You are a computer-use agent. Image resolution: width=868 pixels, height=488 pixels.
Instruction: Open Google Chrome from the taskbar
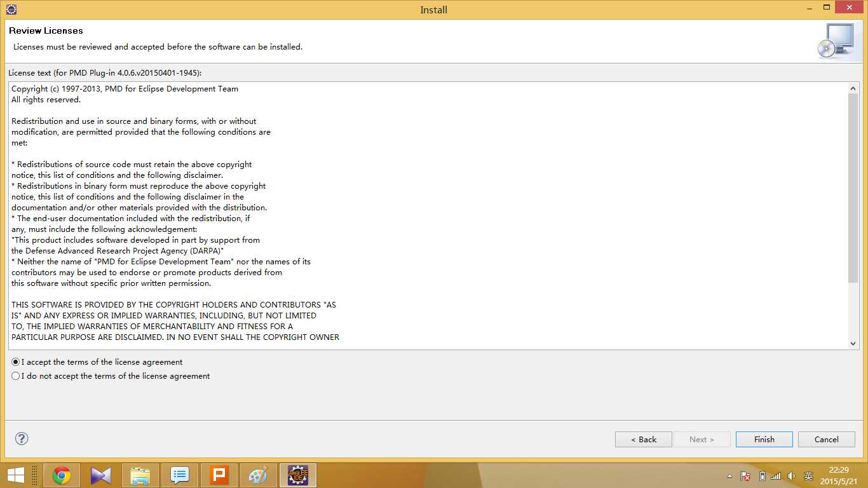pos(62,475)
